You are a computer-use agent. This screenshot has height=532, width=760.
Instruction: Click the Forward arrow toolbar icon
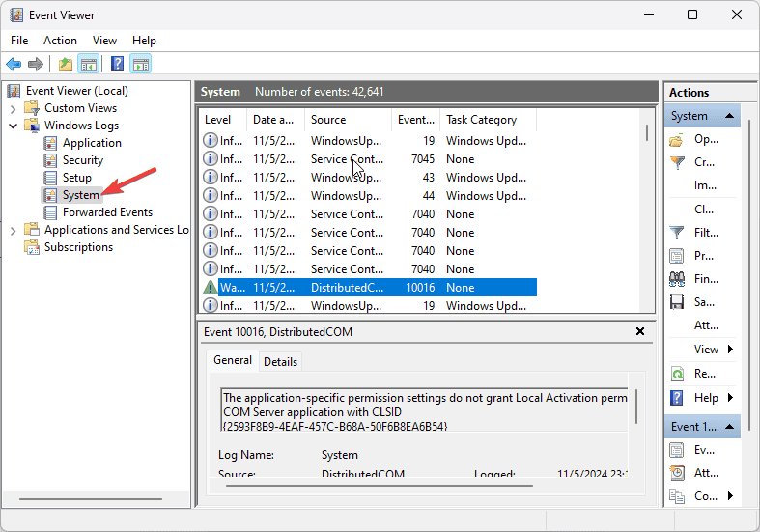36,64
